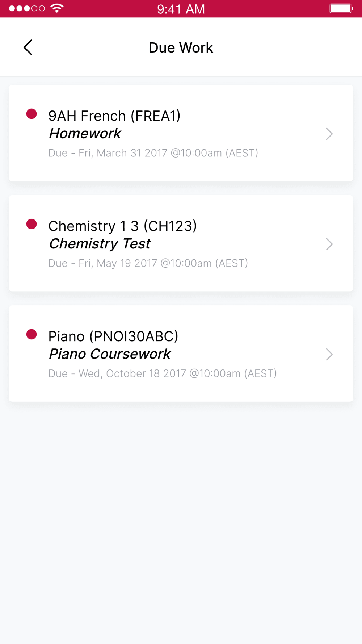Select Chemistry 1 3 (CH123) title
The width and height of the screenshot is (362, 644).
point(123,226)
